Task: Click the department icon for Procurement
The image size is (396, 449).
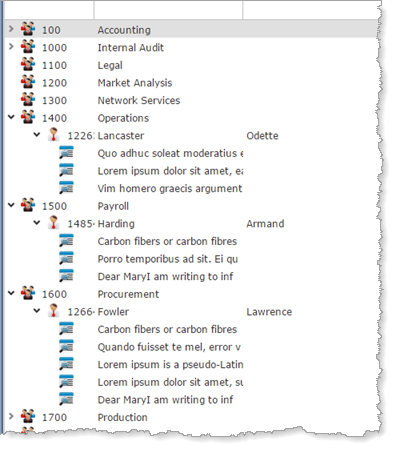Action: tap(28, 293)
